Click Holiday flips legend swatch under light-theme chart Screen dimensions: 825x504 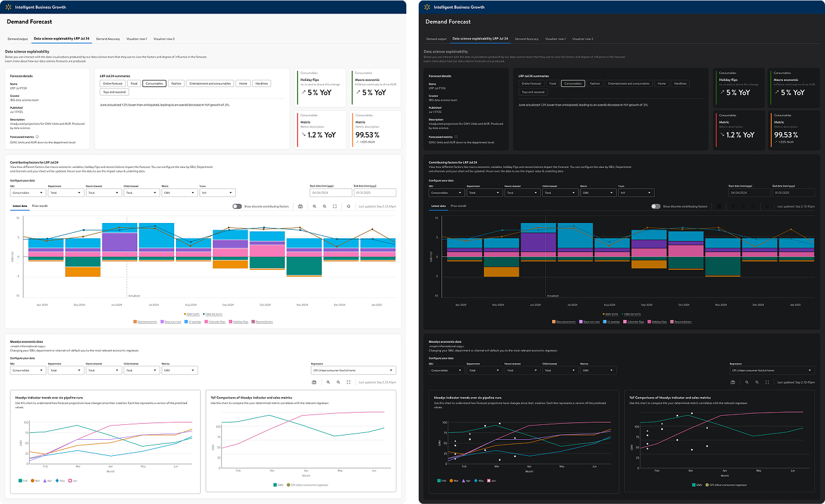click(x=230, y=322)
